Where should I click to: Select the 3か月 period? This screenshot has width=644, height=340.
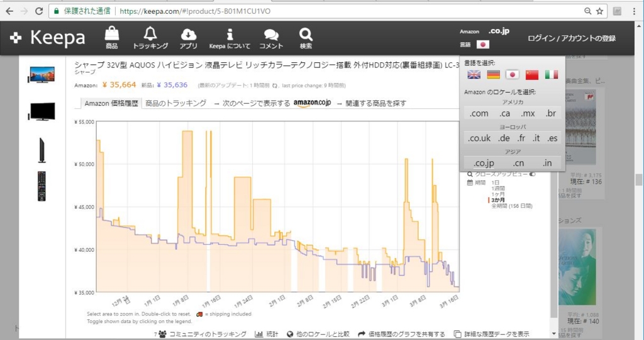click(x=498, y=200)
